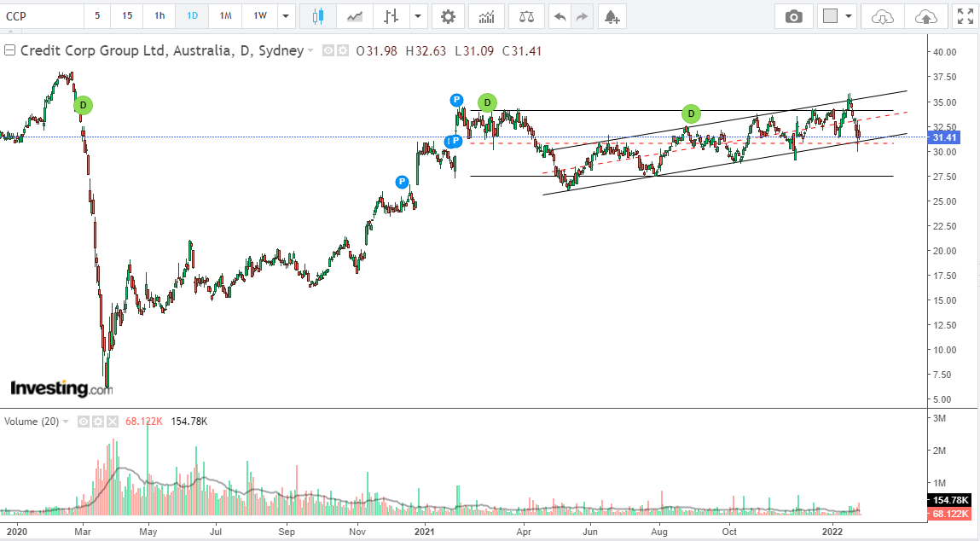Click the P marker near December 2020
This screenshot has height=541, width=980.
click(402, 182)
